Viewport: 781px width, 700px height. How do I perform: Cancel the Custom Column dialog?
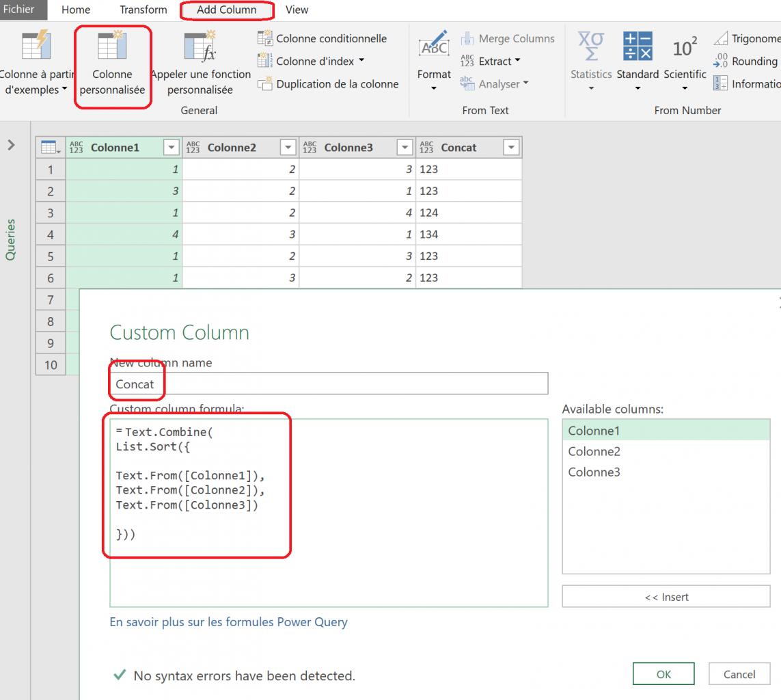point(739,674)
